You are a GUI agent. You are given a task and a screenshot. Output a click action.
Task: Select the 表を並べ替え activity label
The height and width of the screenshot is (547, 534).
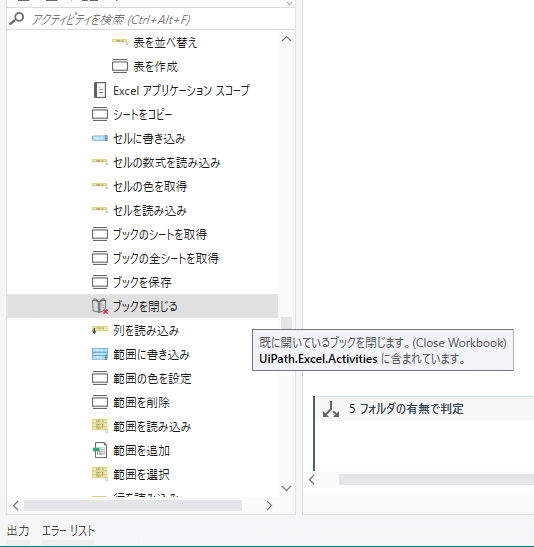click(x=165, y=43)
